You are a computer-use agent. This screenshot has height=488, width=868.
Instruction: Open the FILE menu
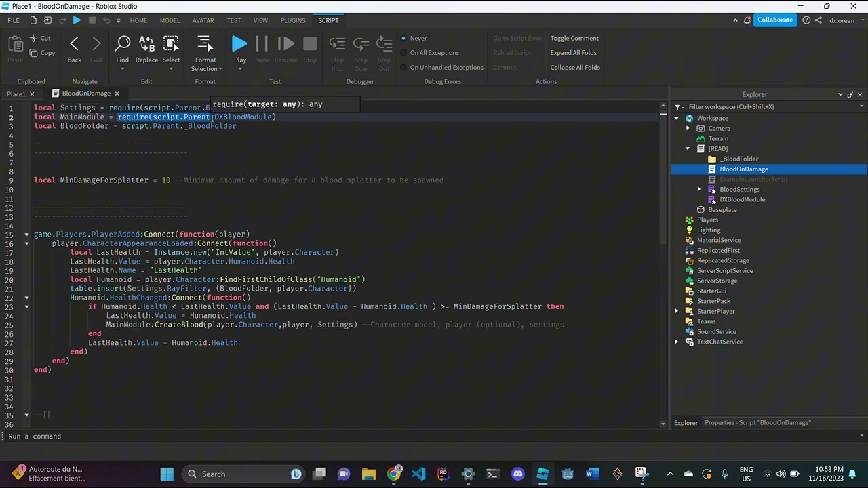(x=14, y=20)
